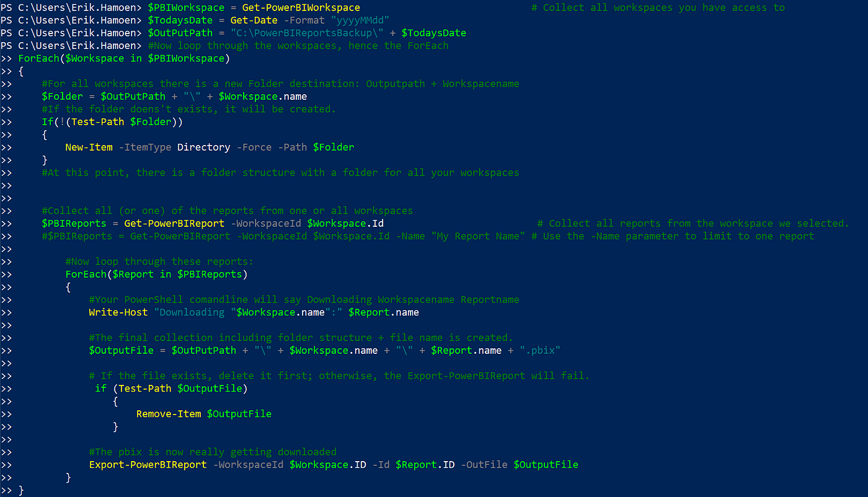This screenshot has height=497, width=868.
Task: Click the Get-Date cmdlet
Action: (x=254, y=20)
